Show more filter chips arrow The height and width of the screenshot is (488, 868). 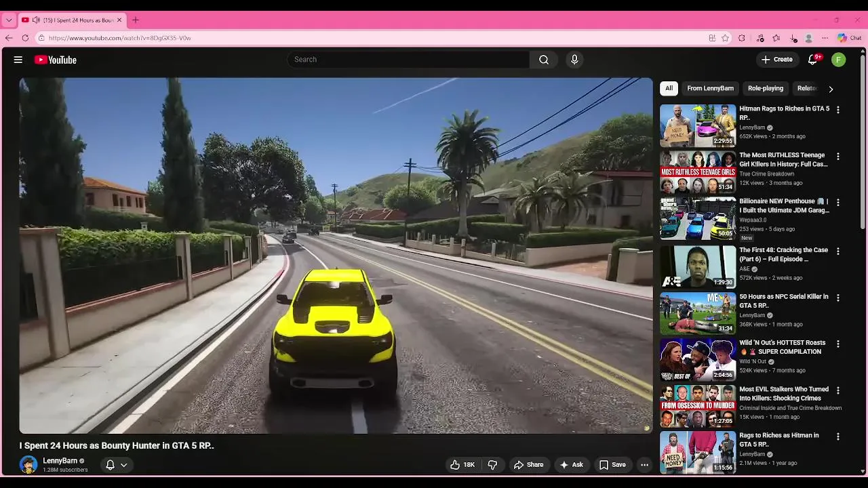point(831,89)
